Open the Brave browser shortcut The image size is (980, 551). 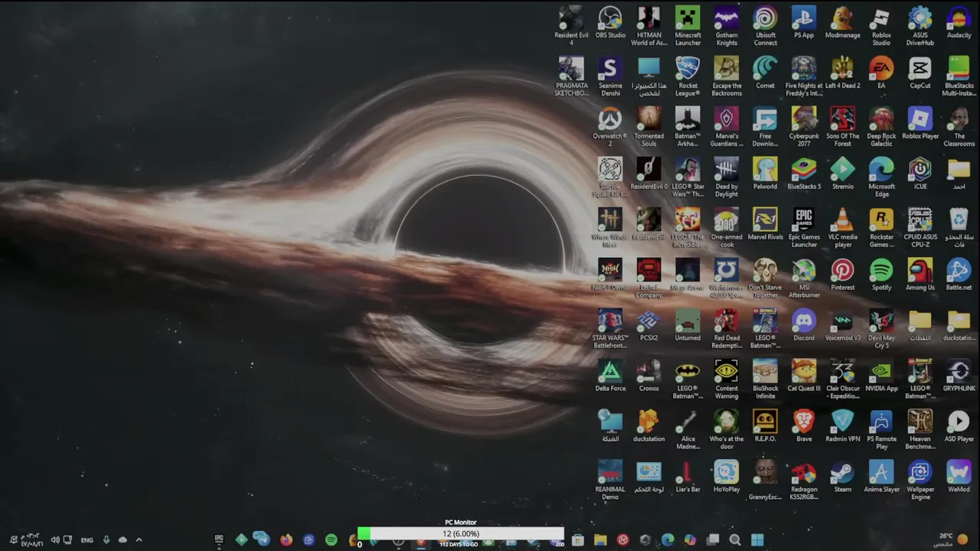(804, 426)
